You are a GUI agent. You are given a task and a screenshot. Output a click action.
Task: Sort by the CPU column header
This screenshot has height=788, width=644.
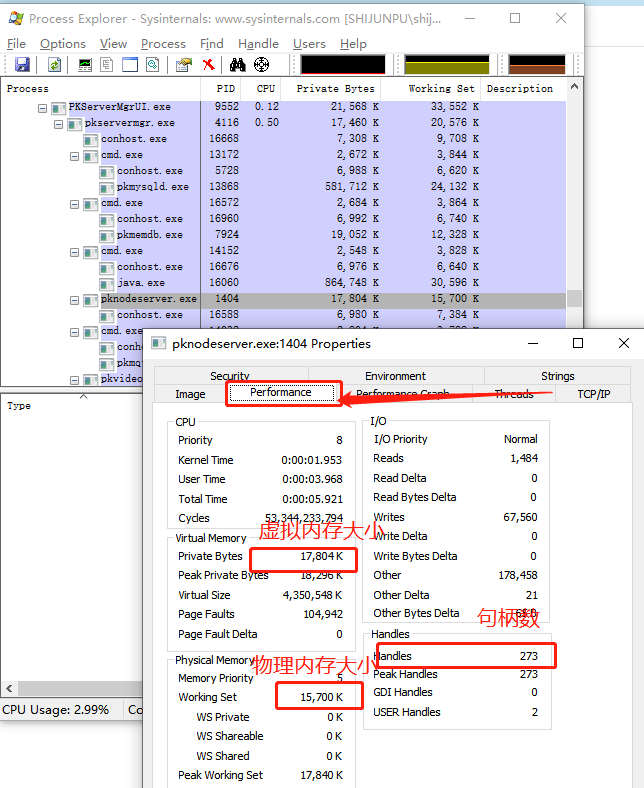click(261, 88)
